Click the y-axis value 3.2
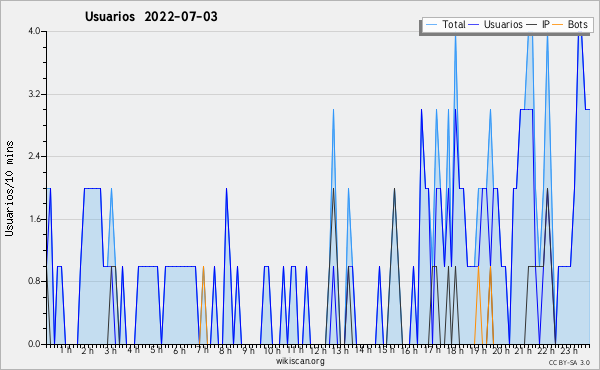The width and height of the screenshot is (600, 370). (x=34, y=94)
